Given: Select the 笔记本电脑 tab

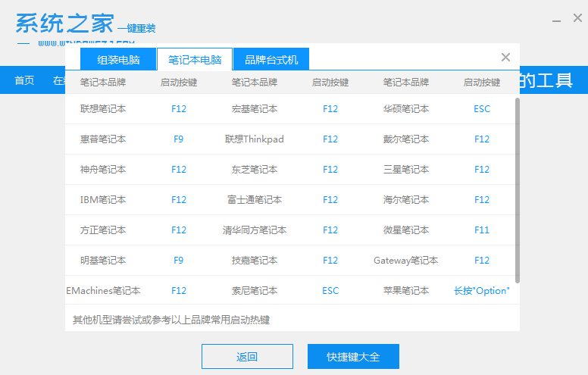Looking at the screenshot, I should pyautogui.click(x=195, y=59).
